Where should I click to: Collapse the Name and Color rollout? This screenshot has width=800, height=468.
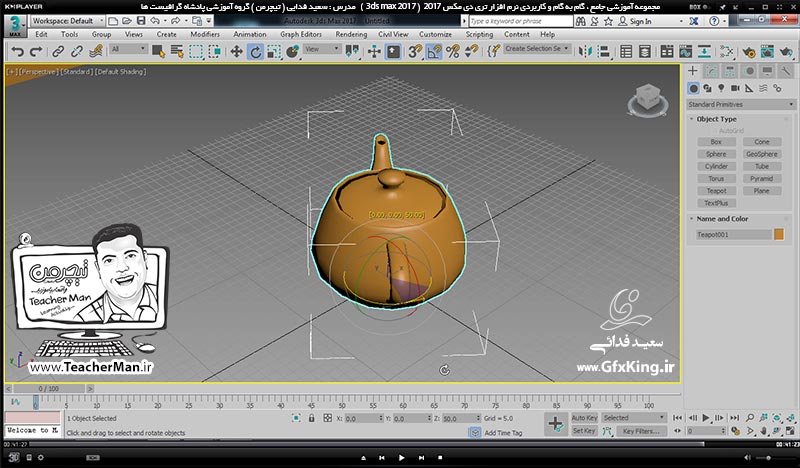[722, 218]
